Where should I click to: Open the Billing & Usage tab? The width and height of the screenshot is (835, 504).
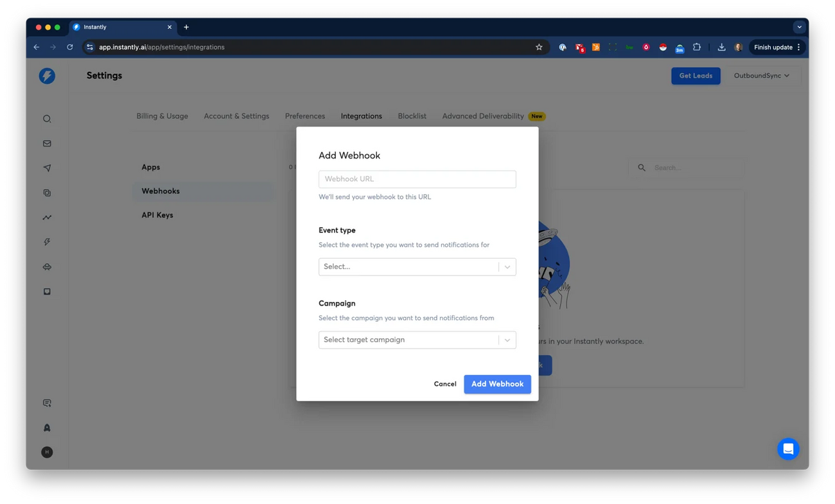162,116
